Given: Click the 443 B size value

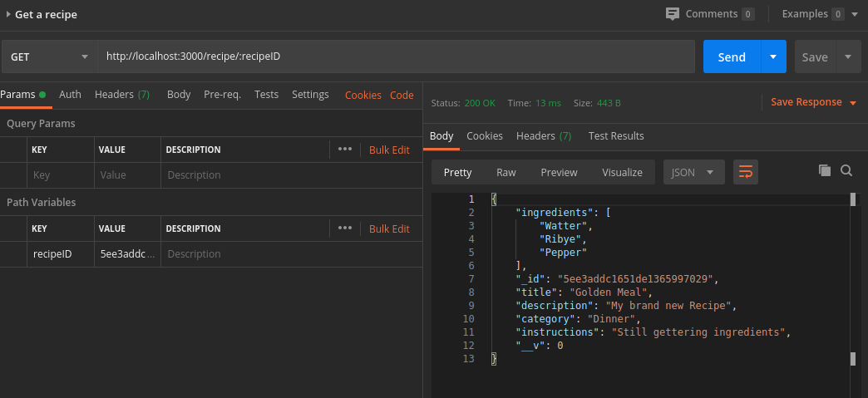Looking at the screenshot, I should point(609,103).
